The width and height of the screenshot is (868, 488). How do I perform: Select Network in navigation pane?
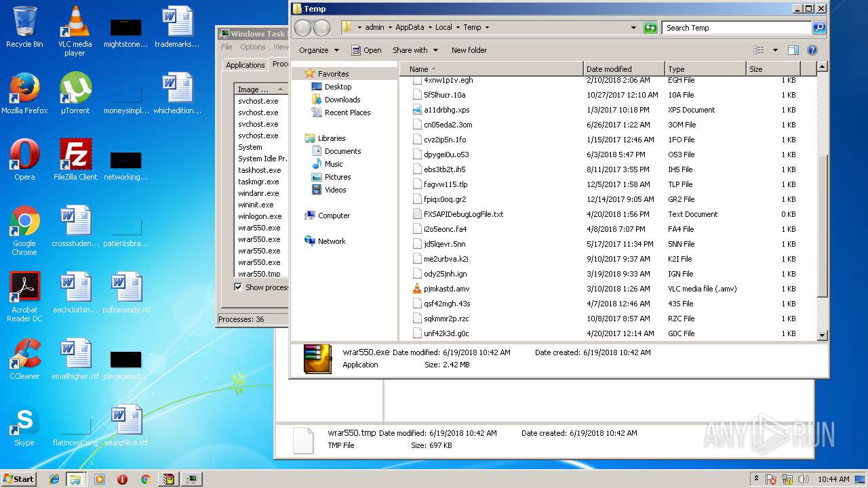tap(332, 241)
